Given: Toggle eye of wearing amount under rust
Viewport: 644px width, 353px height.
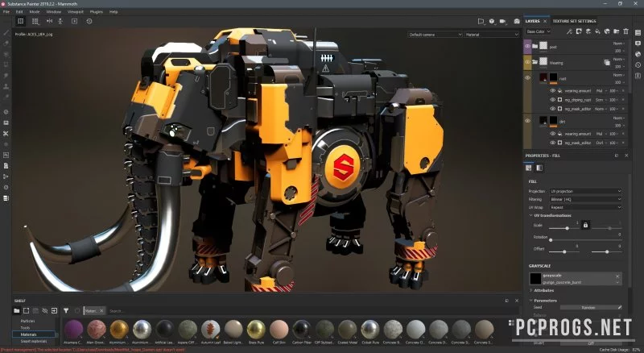Looking at the screenshot, I should click(552, 91).
